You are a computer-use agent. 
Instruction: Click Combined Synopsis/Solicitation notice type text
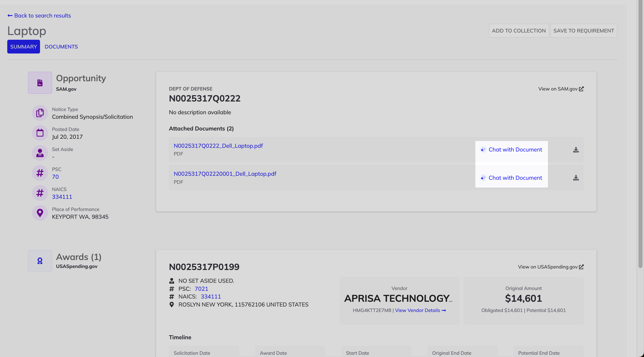pyautogui.click(x=92, y=117)
